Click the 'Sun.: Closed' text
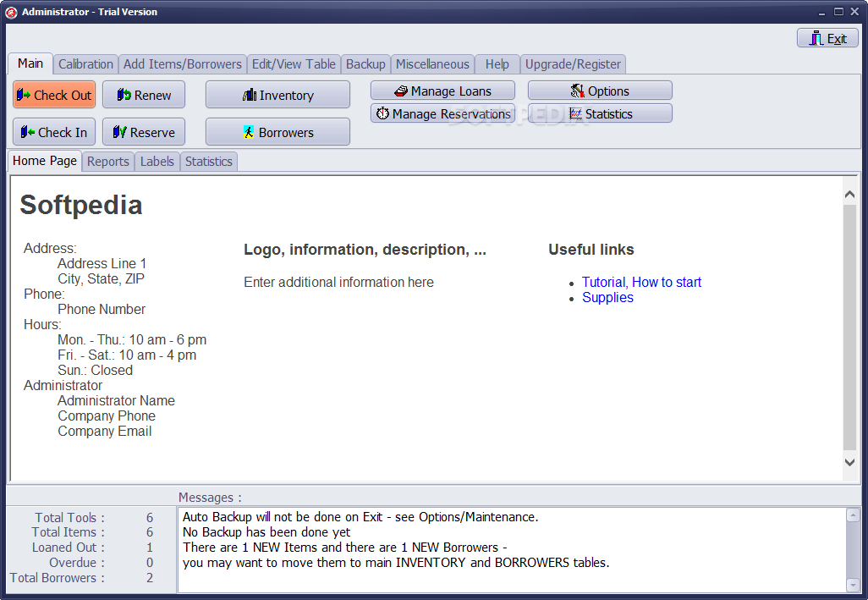This screenshot has width=868, height=600. (96, 370)
